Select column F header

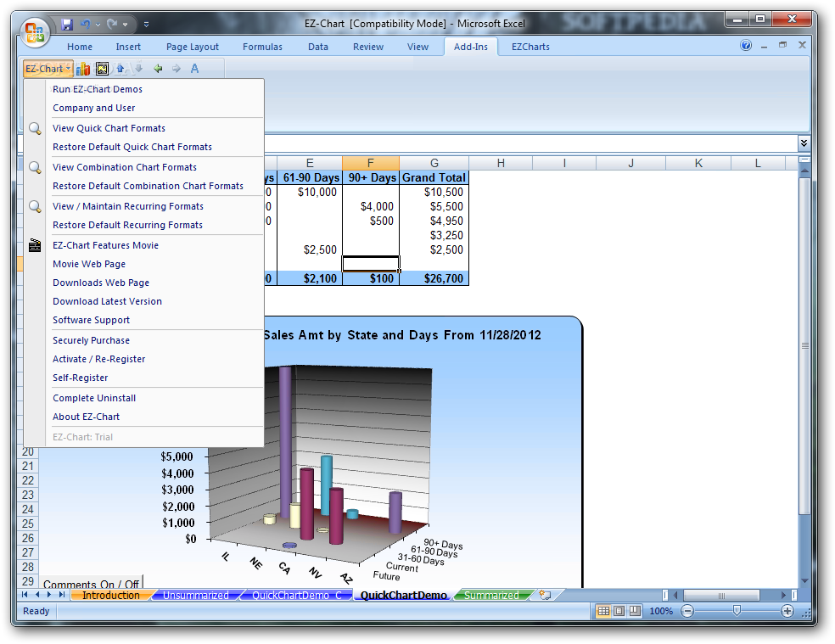(371, 163)
